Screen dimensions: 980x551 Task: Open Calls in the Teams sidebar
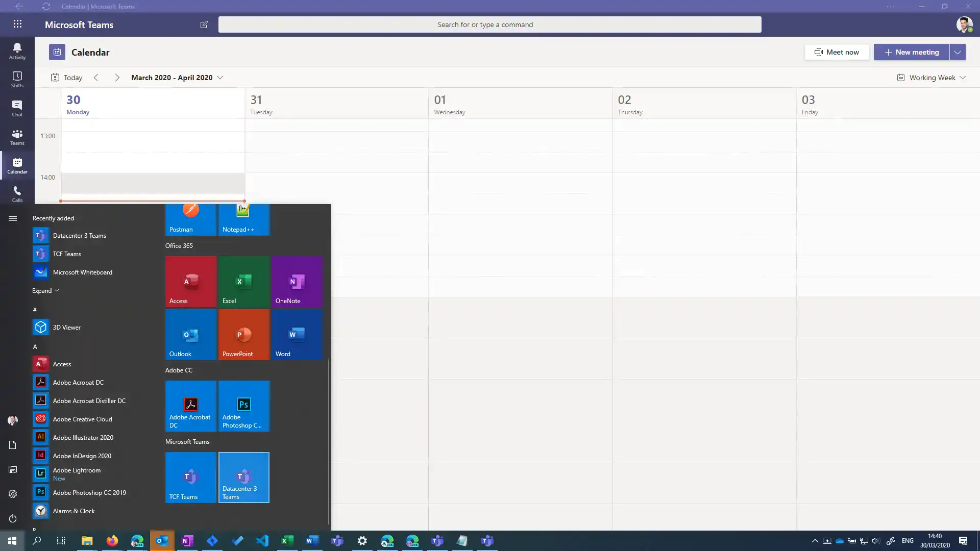pyautogui.click(x=17, y=194)
